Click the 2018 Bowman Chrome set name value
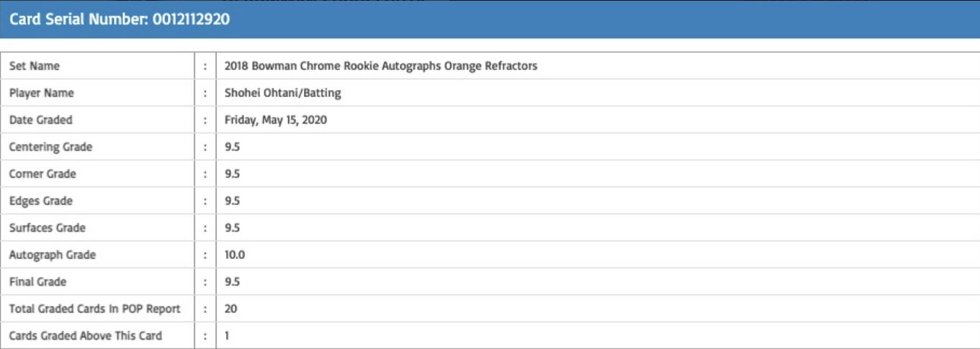This screenshot has height=349, width=980. coord(381,66)
